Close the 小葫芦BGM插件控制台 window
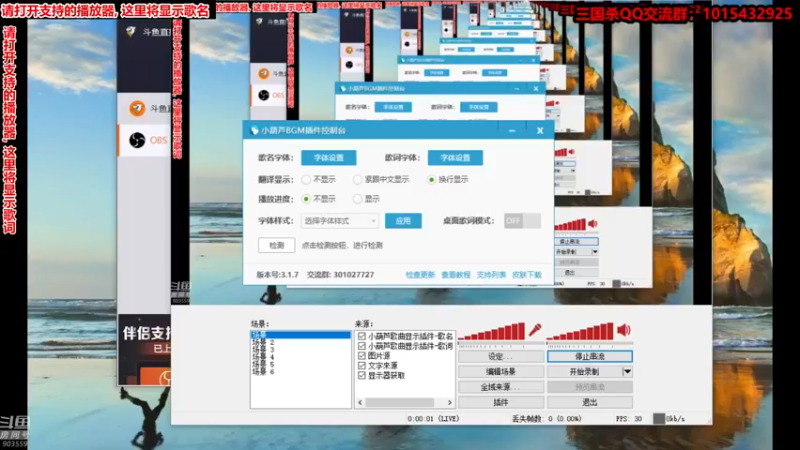The height and width of the screenshot is (450, 800). 540,131
